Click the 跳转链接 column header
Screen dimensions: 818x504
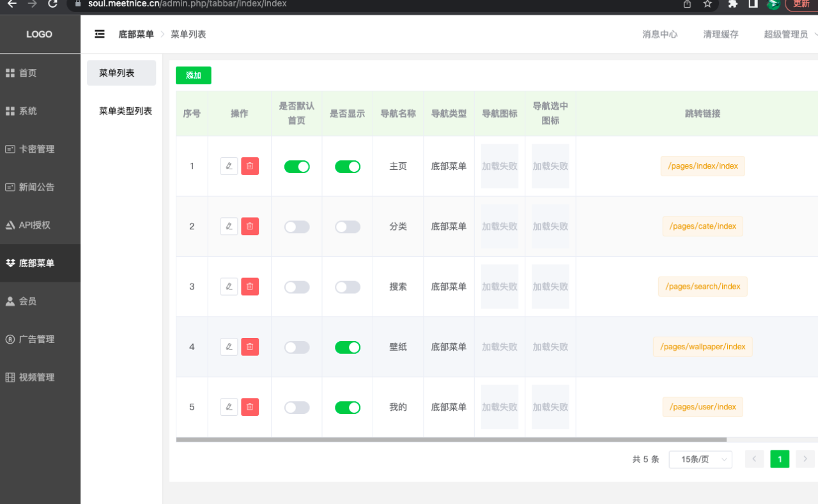[703, 114]
